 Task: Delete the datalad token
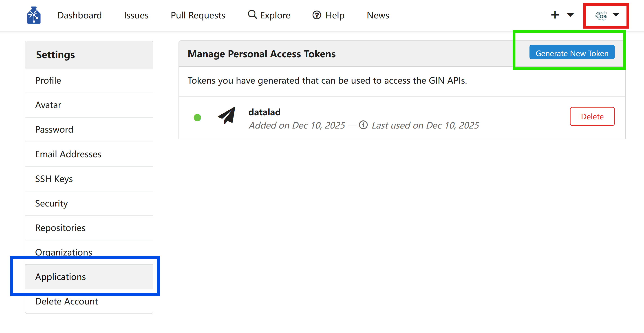pos(592,117)
